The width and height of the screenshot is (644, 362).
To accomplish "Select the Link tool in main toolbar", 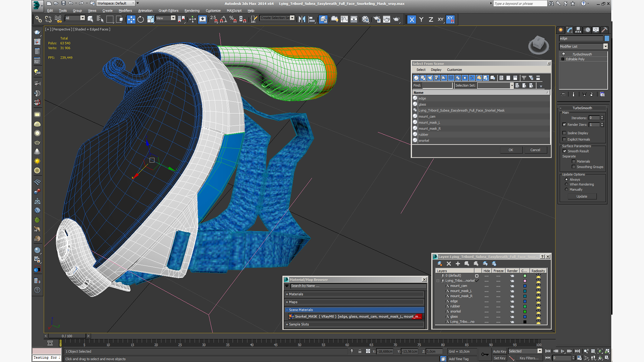I will pyautogui.click(x=39, y=19).
